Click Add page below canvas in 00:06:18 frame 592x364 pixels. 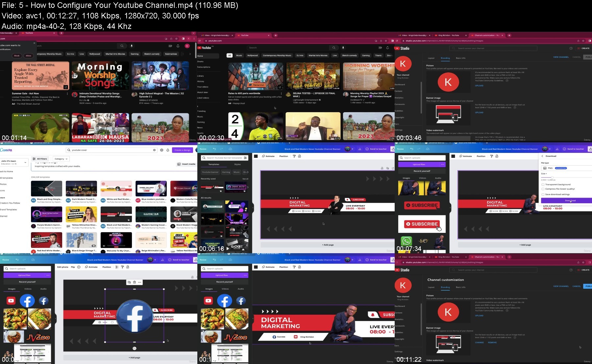pos(328,245)
